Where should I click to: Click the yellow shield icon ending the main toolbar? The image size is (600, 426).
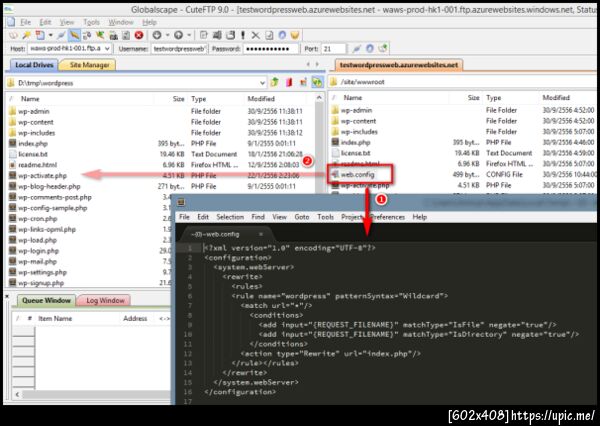pyautogui.click(x=295, y=35)
